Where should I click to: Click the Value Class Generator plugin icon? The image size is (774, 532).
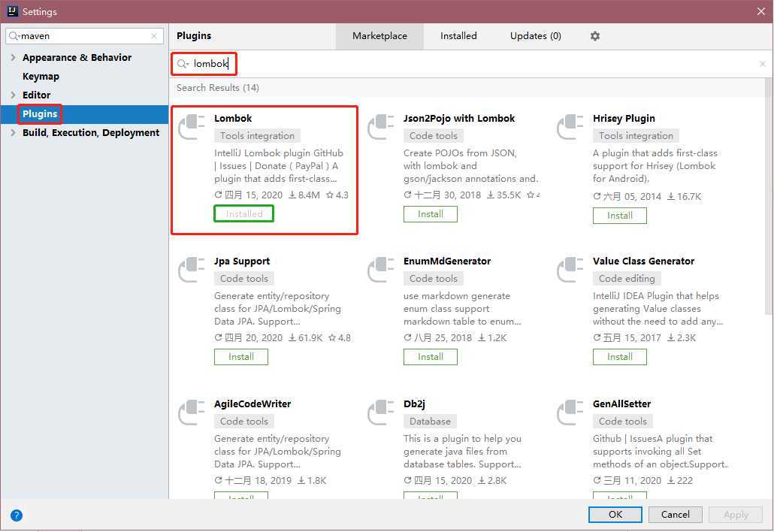click(570, 270)
